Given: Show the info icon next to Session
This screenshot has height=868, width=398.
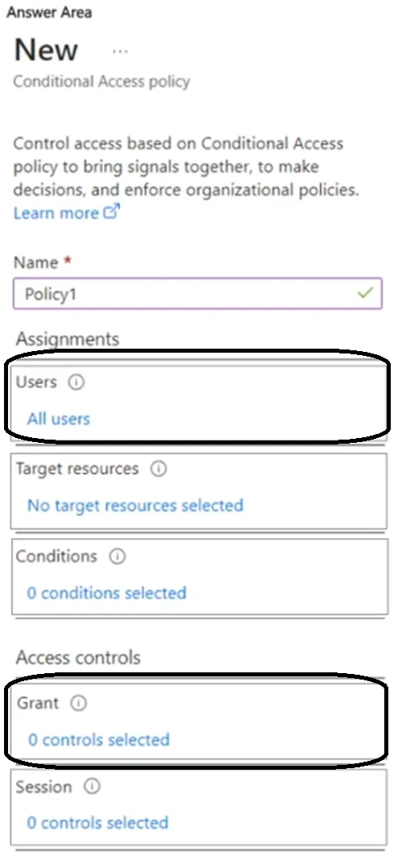Looking at the screenshot, I should (x=92, y=787).
